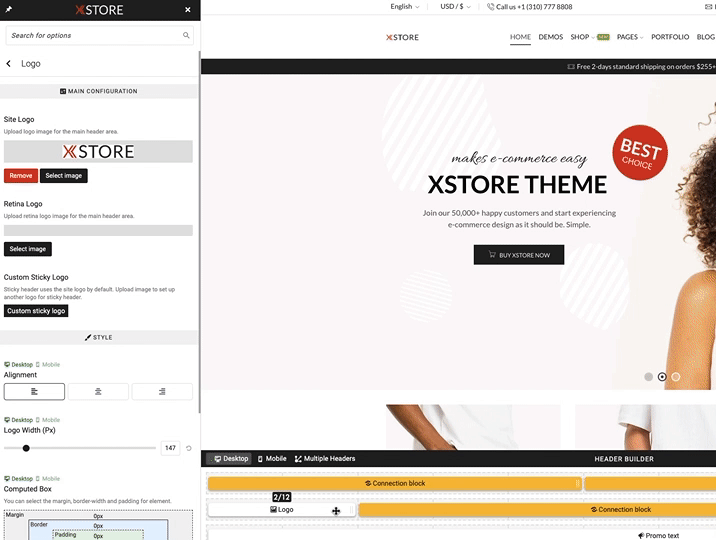Focus the Search for options field
Screen dimensions: 716x540
coord(100,35)
